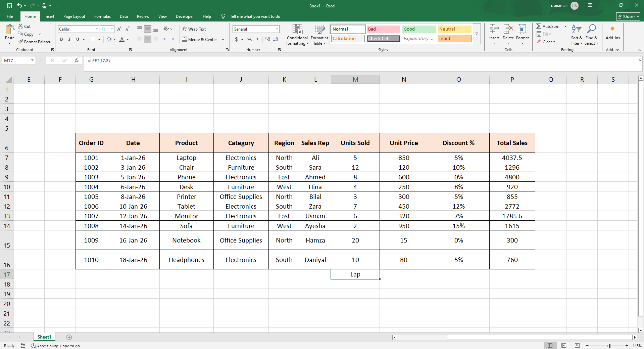Expand the General number format dropdown
Image resolution: width=644 pixels, height=349 pixels.
(x=277, y=29)
